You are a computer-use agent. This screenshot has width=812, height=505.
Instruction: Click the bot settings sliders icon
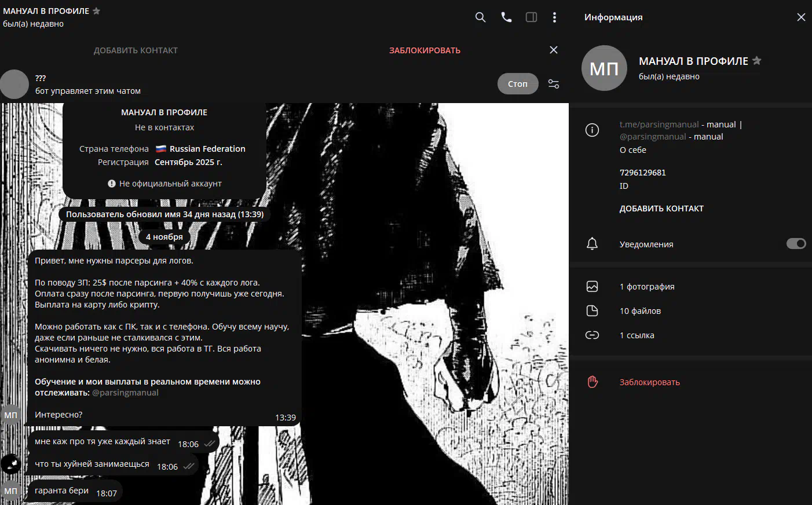(554, 84)
